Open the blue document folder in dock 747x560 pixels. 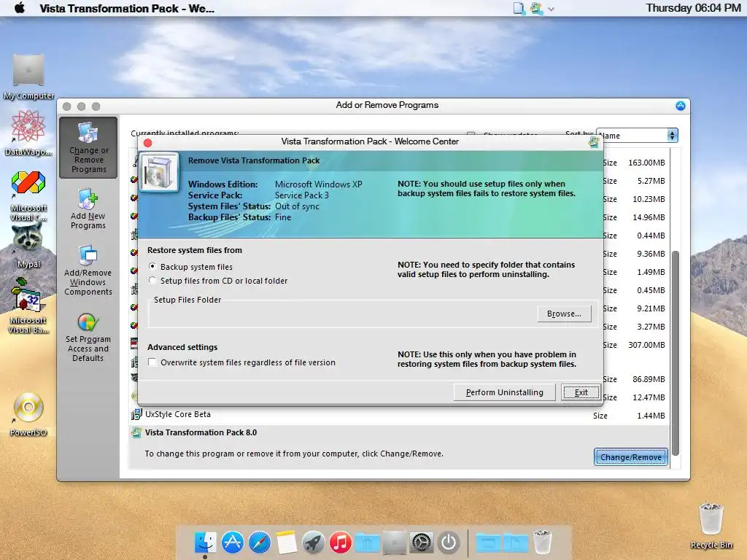click(x=516, y=542)
